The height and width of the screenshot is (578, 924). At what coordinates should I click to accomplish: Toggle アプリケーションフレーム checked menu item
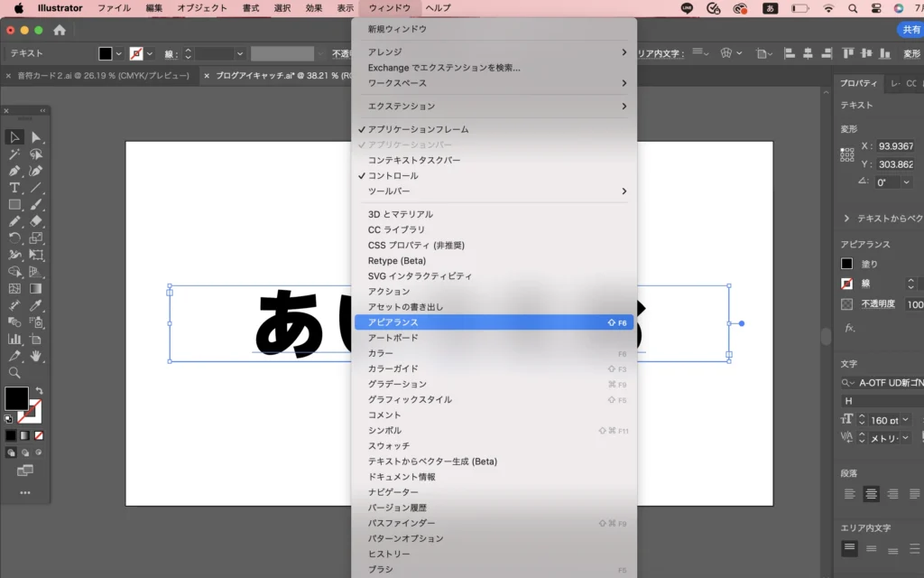pyautogui.click(x=418, y=129)
